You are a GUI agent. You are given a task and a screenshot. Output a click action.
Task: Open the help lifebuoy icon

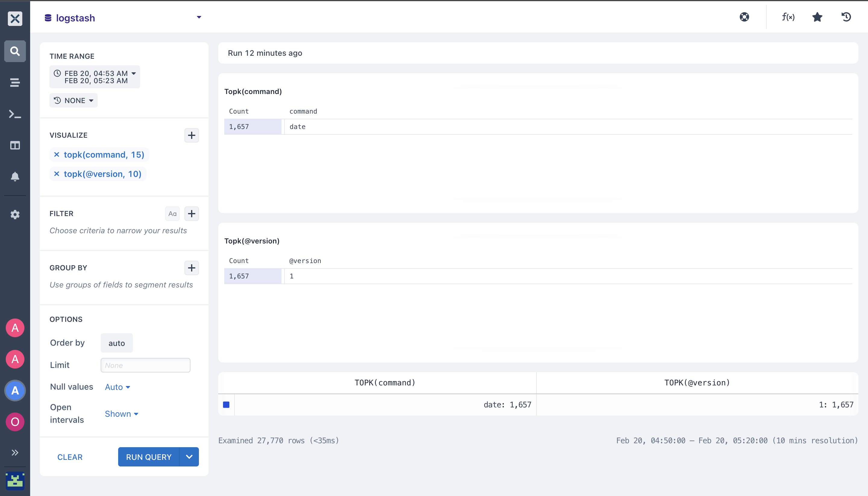tap(744, 17)
